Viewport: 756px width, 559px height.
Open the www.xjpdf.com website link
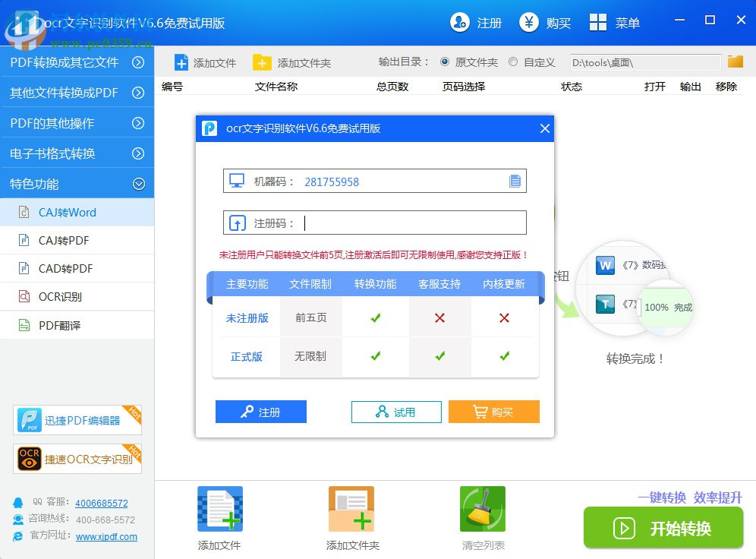click(x=106, y=536)
